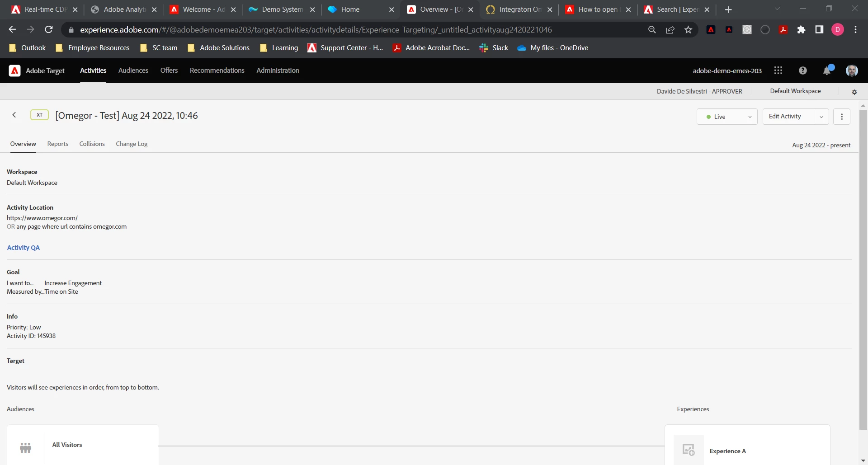Open the Recommendations menu

(217, 70)
